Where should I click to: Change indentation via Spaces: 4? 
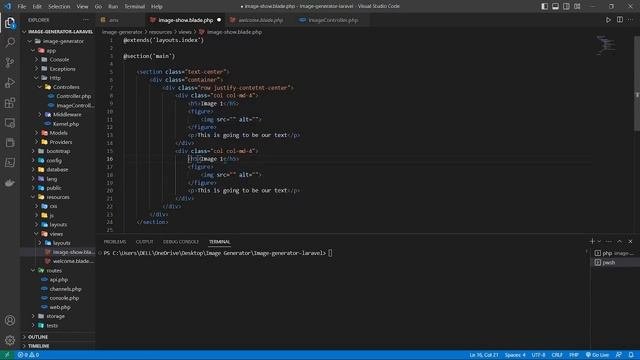(x=515, y=355)
